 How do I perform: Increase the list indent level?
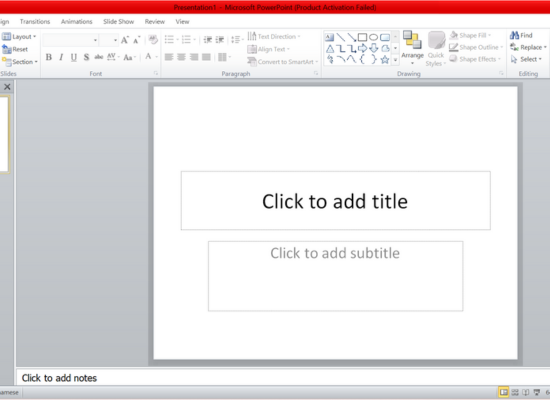point(220,40)
